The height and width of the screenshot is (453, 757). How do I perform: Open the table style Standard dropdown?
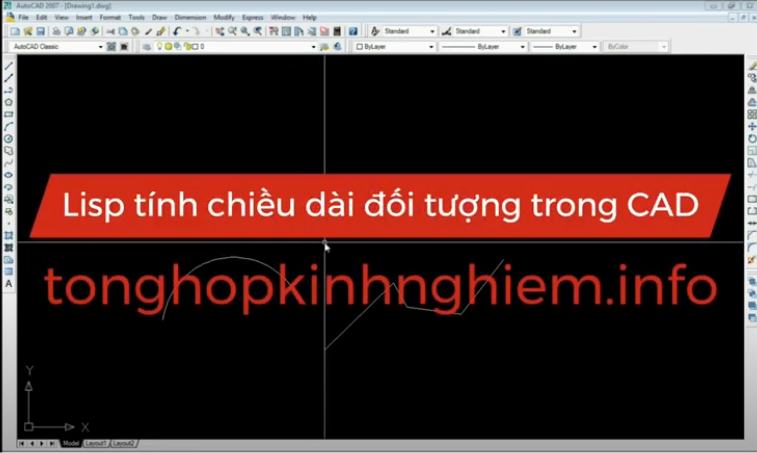click(574, 31)
